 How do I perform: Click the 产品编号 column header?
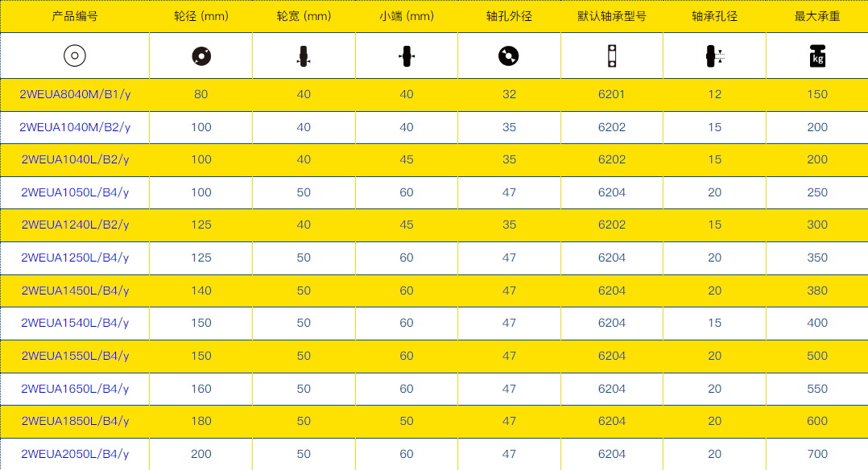pos(75,16)
